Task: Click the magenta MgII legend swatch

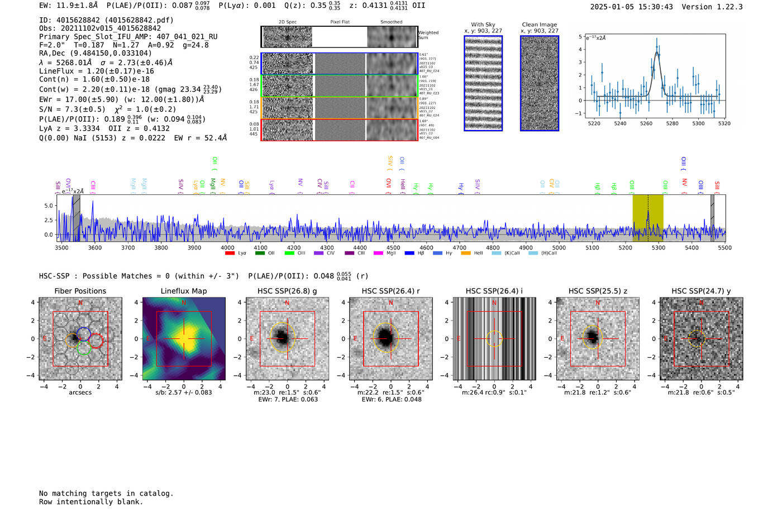Action: pyautogui.click(x=379, y=253)
